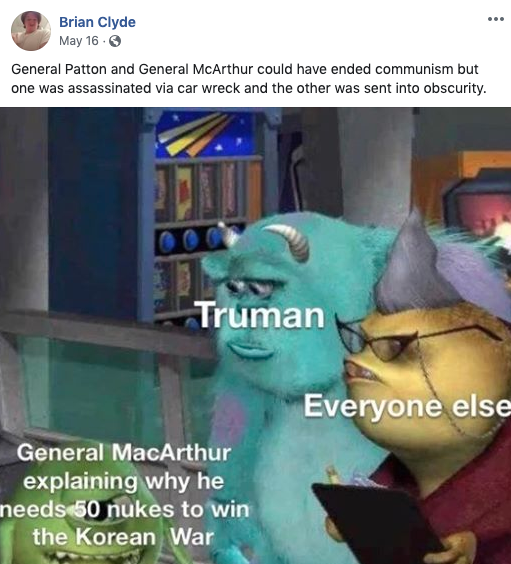Click the globe public privacy icon
Viewport: 511px width, 564px height.
(x=115, y=41)
